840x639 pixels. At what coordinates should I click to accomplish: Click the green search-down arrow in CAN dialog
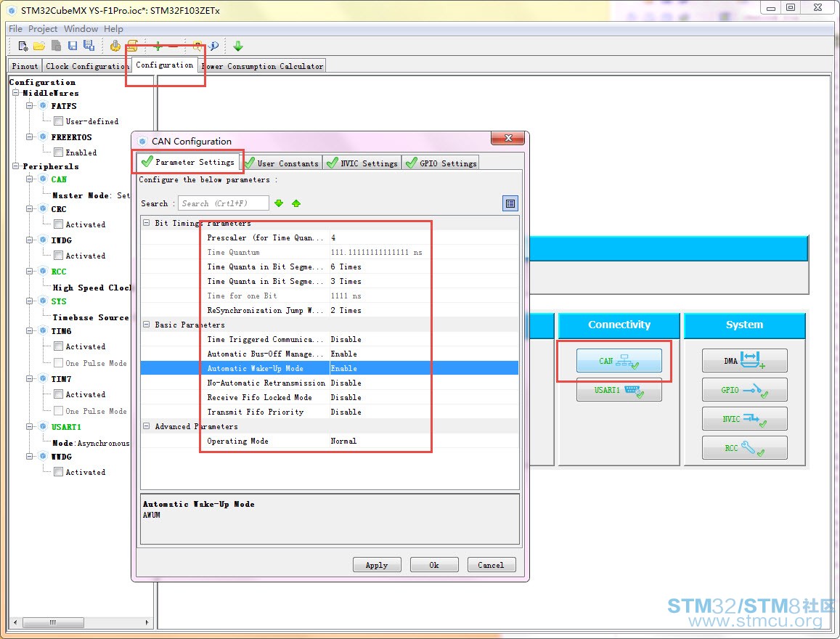279,203
